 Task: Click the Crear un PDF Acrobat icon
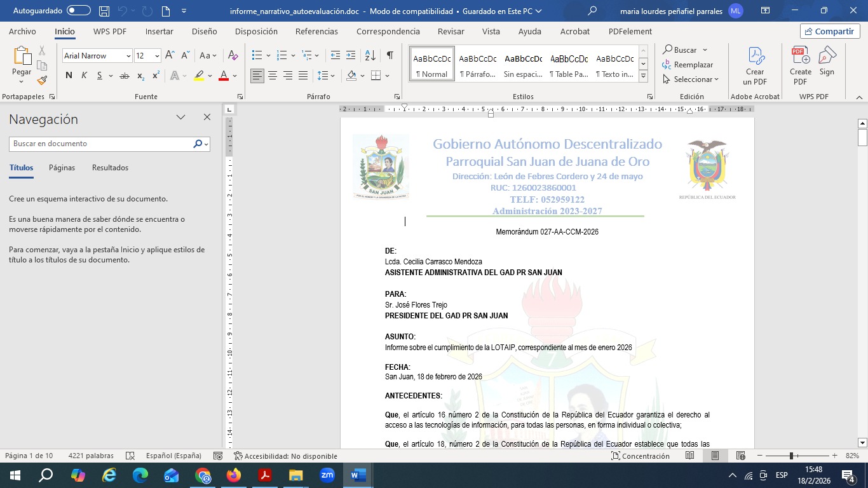[755, 66]
